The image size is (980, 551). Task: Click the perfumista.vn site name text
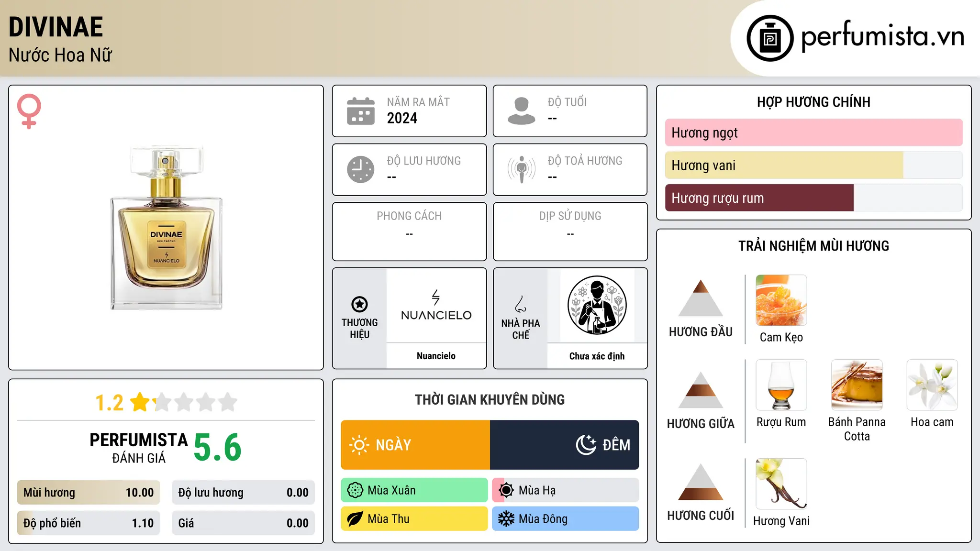(883, 36)
